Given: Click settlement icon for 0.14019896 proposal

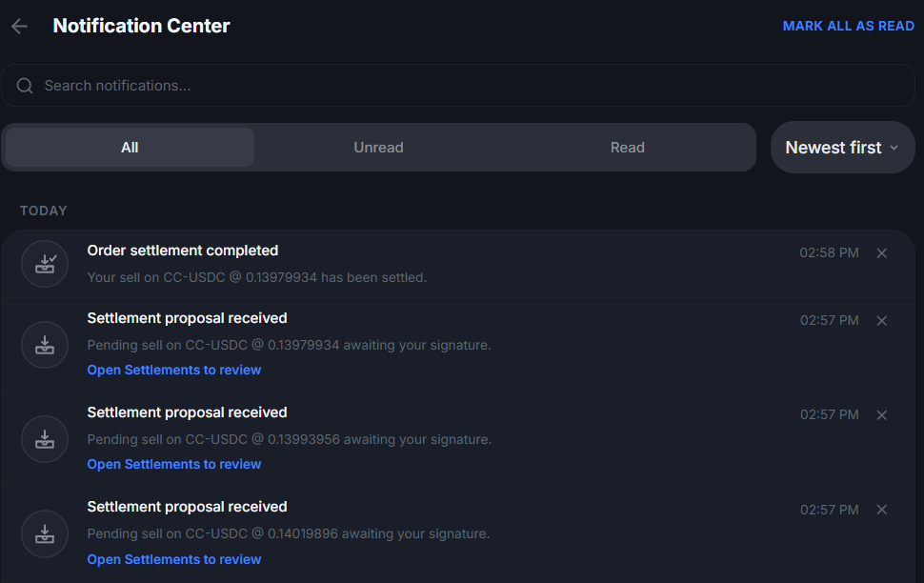Looking at the screenshot, I should [x=45, y=533].
